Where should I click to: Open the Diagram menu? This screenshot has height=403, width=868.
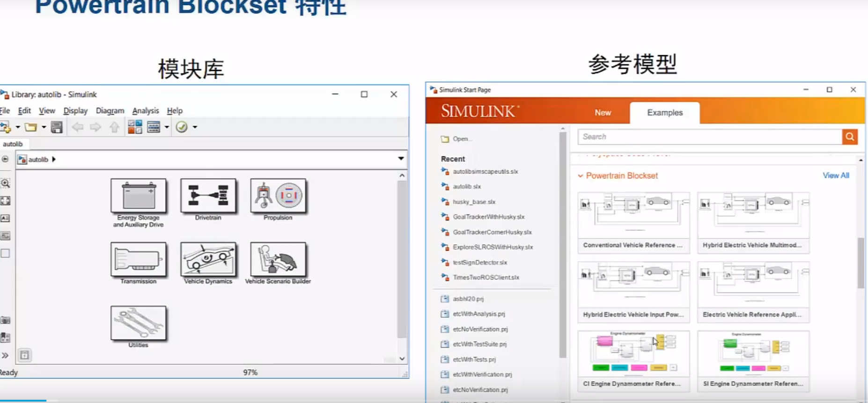click(110, 110)
